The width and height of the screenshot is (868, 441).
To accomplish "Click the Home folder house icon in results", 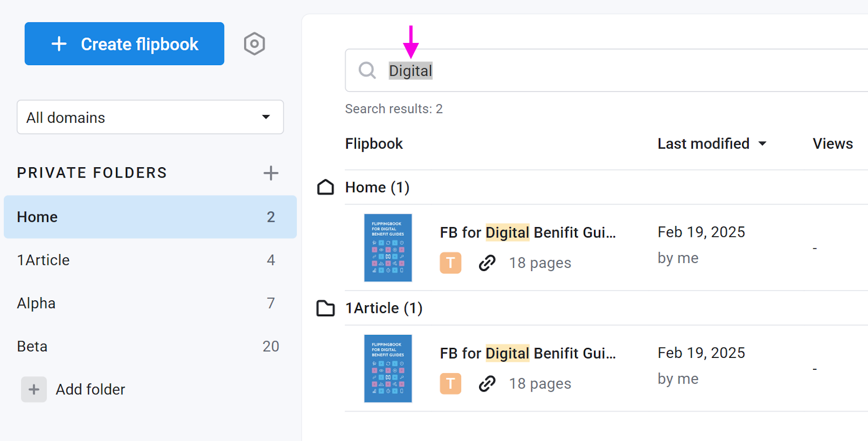I will click(325, 187).
